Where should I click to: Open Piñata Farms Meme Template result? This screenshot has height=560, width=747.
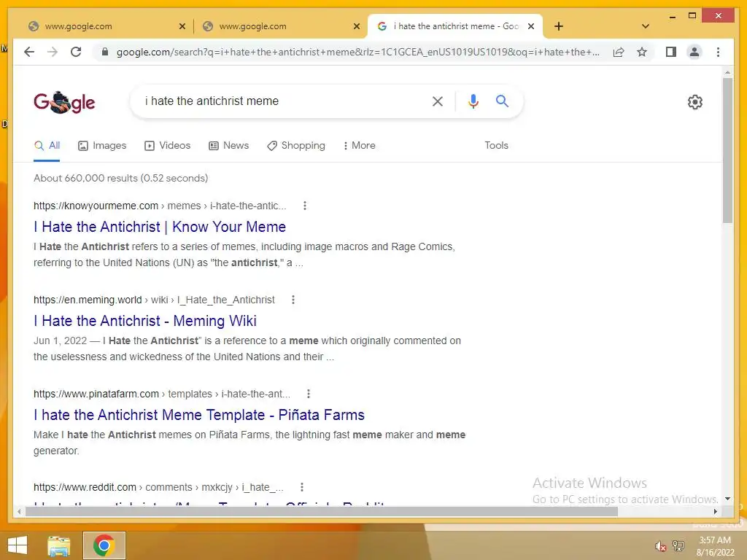tap(198, 415)
